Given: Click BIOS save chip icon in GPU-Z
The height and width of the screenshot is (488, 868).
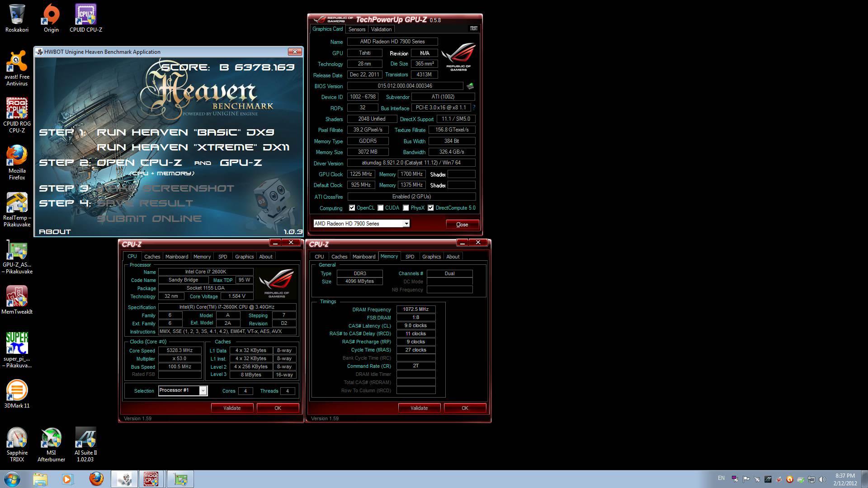Looking at the screenshot, I should pos(470,86).
